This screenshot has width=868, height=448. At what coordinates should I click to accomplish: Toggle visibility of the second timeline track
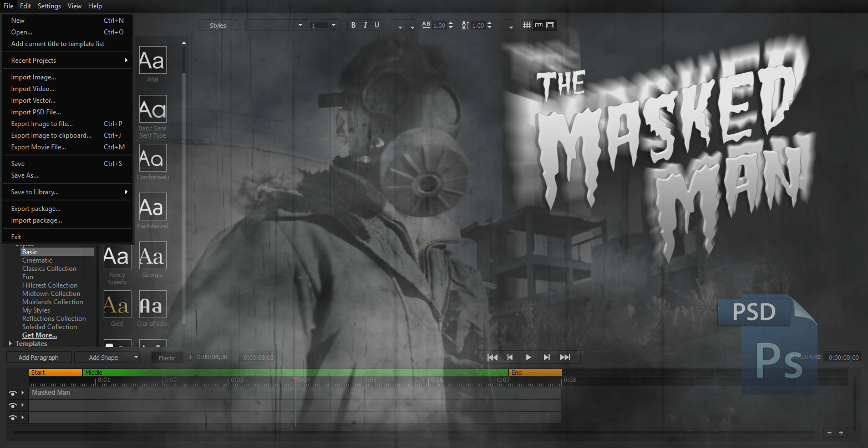coord(13,405)
